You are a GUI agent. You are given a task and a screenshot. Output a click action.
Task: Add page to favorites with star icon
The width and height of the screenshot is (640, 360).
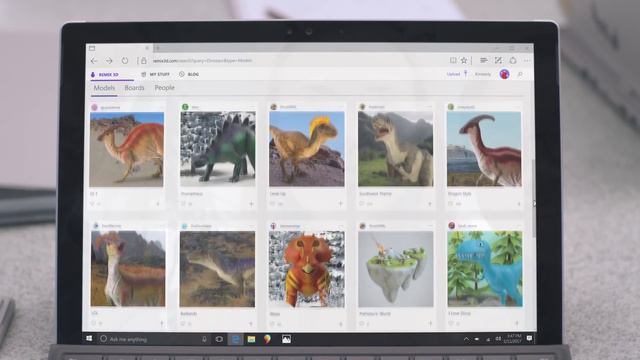coord(464,60)
